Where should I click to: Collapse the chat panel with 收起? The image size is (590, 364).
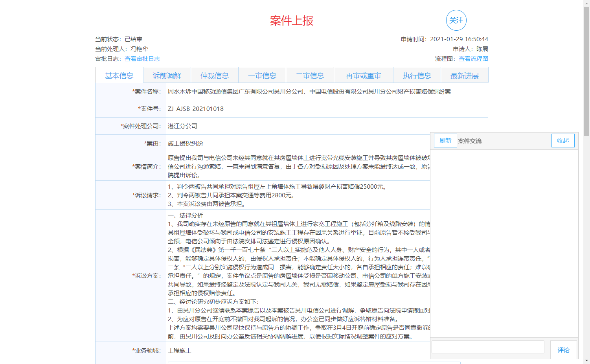point(563,141)
